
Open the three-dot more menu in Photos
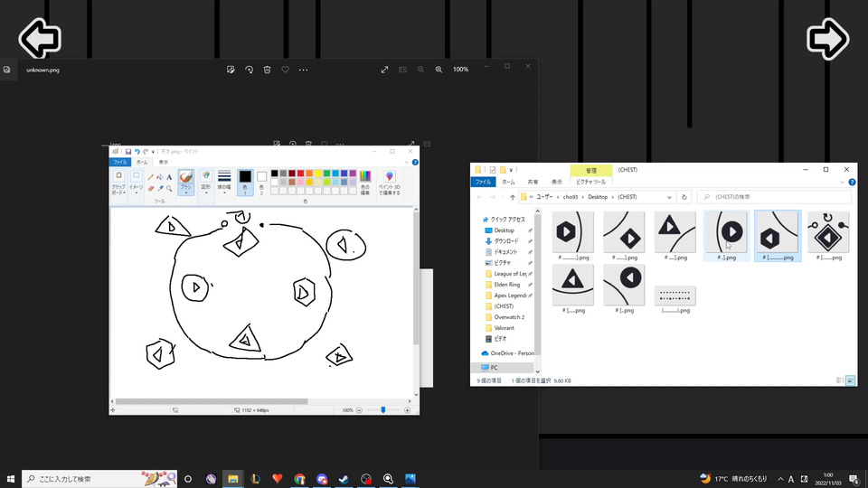pos(304,70)
